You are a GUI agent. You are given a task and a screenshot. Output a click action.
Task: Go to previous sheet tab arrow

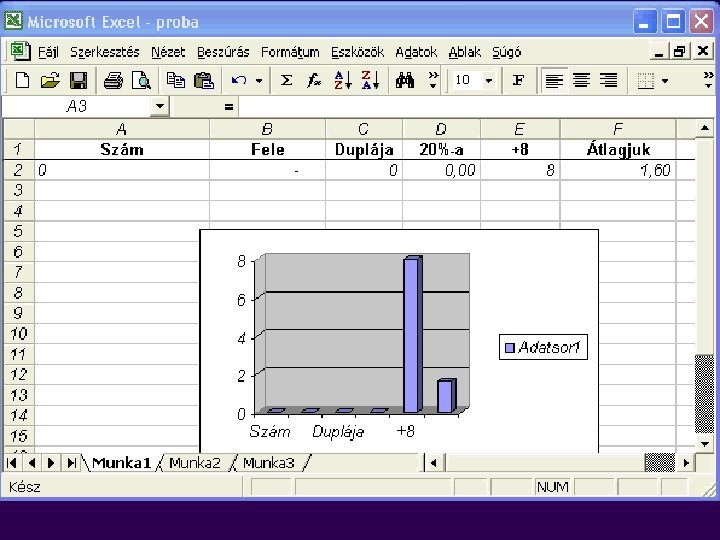[32, 463]
